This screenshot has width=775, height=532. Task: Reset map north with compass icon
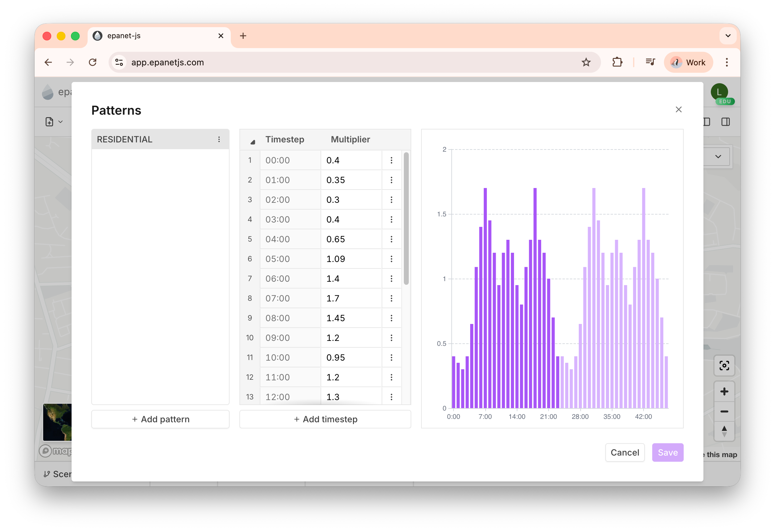click(x=724, y=431)
